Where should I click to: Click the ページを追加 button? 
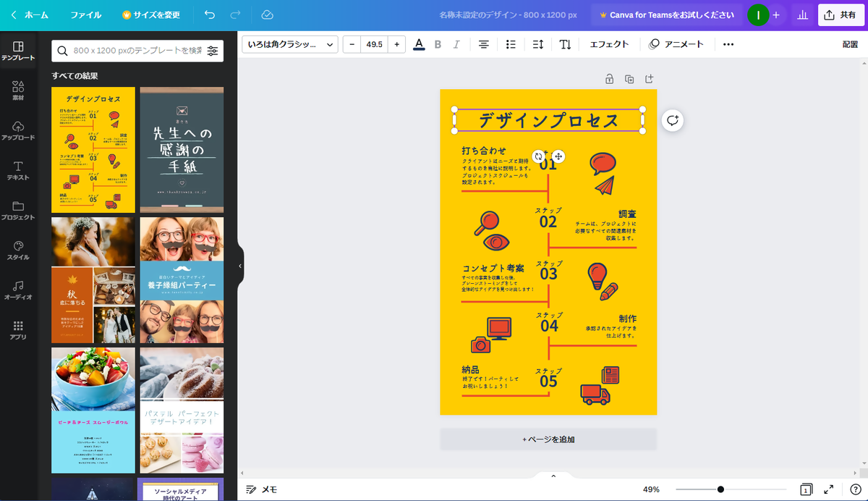pos(548,439)
